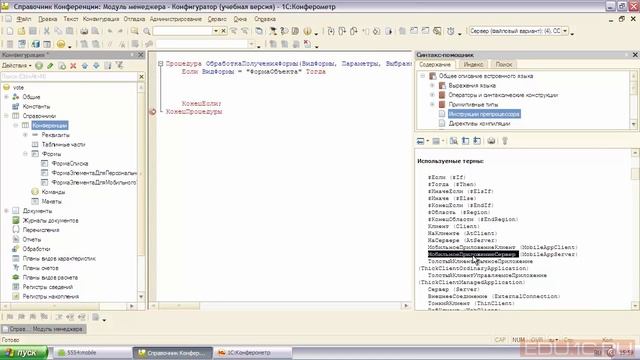Open the Правка menu
This screenshot has height=360, width=640.
(x=48, y=19)
